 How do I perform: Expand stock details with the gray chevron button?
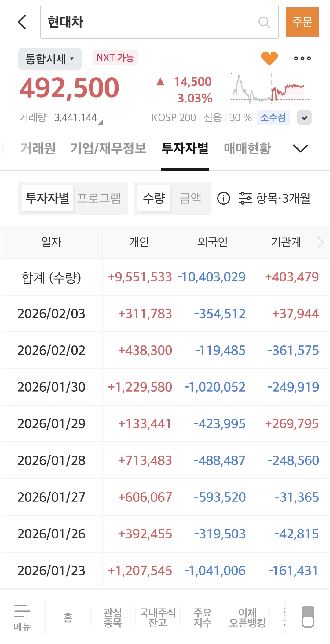304,117
